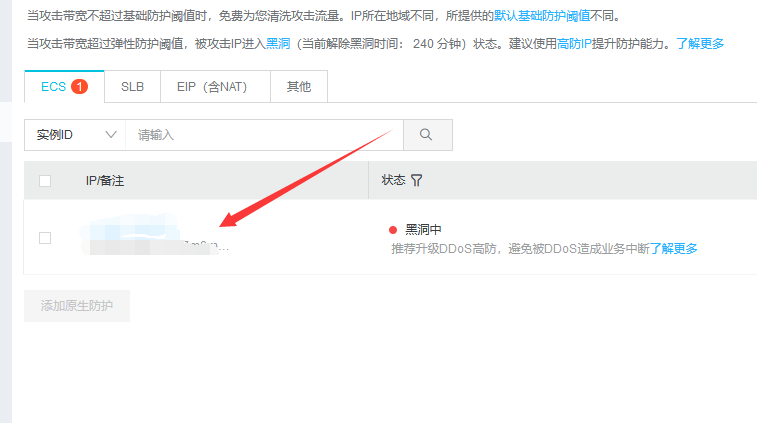This screenshot has width=757, height=423.
Task: Click the red 黑洞中 status dot
Action: pyautogui.click(x=393, y=229)
